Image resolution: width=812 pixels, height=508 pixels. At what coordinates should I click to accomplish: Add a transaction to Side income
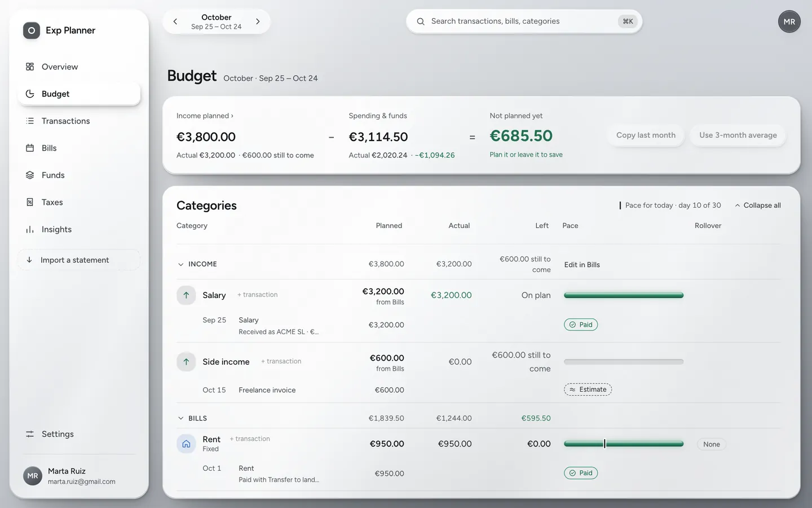281,361
